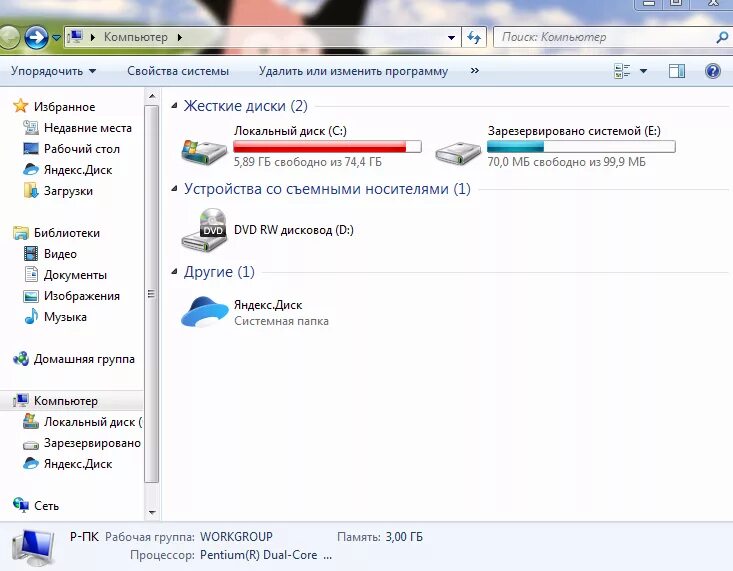733x571 pixels.
Task: Click the E: drive usage bar
Action: (581, 146)
